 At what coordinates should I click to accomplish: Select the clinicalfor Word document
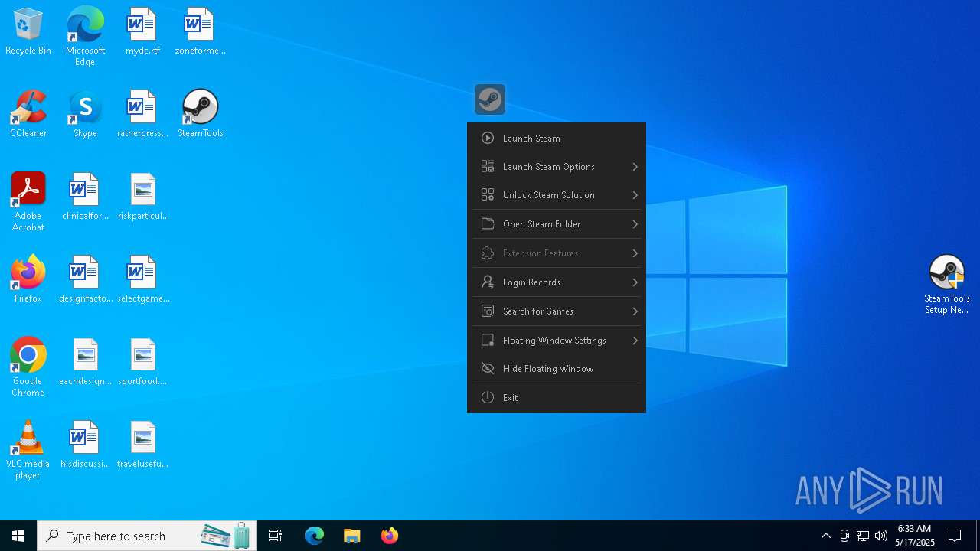pos(85,196)
